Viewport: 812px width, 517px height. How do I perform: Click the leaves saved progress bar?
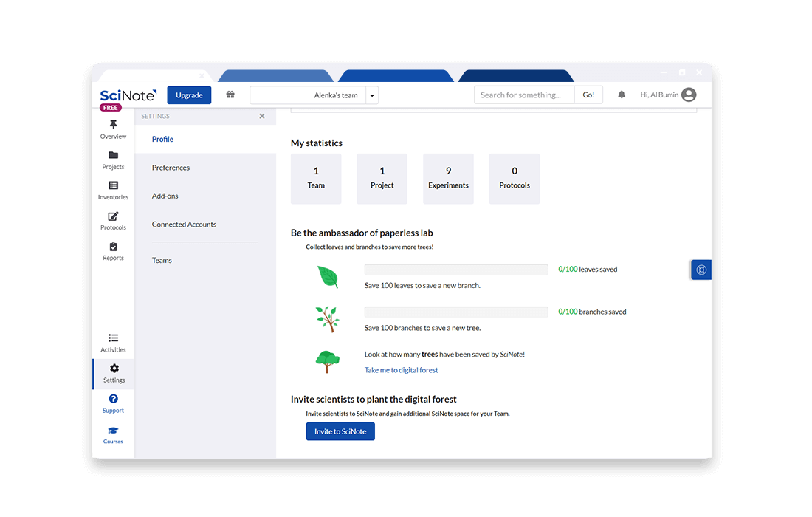tap(456, 269)
